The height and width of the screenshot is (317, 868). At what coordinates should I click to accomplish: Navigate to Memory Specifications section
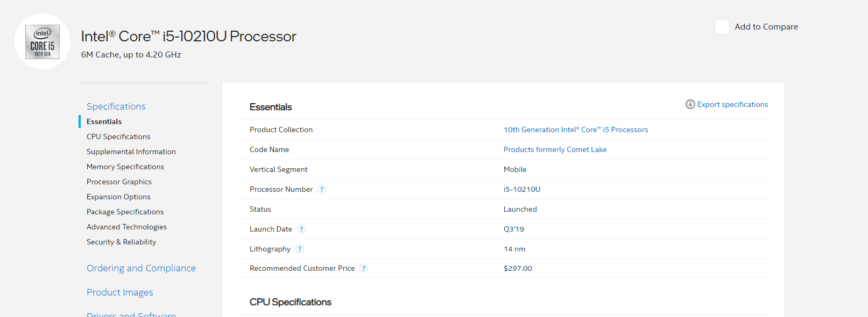click(x=125, y=167)
